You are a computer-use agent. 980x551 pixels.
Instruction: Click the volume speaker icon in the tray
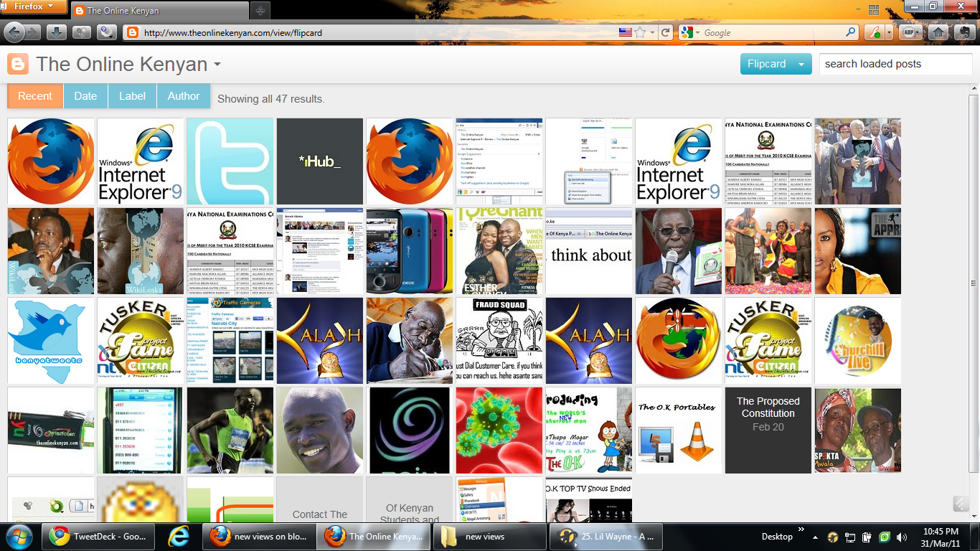point(901,537)
